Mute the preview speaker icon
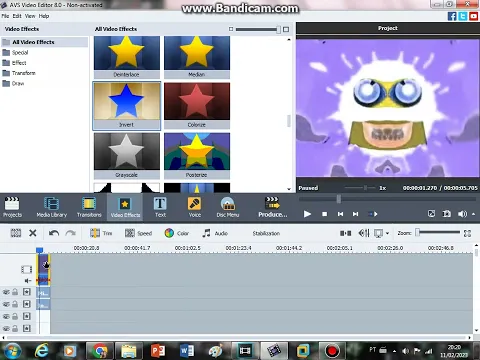The width and height of the screenshot is (480, 360). click(x=462, y=214)
